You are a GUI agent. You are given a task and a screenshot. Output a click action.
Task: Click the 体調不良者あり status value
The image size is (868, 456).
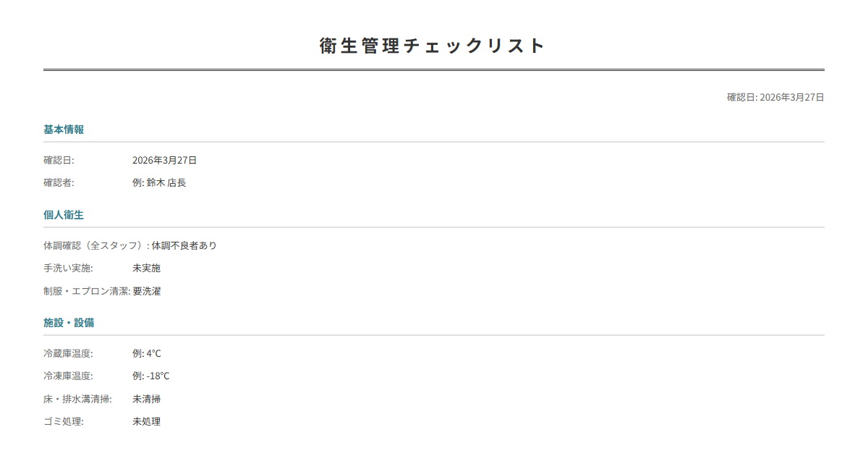[x=184, y=245]
